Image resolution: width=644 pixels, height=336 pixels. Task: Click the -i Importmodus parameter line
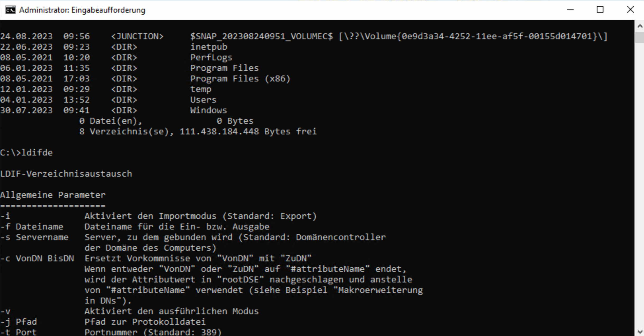click(159, 216)
